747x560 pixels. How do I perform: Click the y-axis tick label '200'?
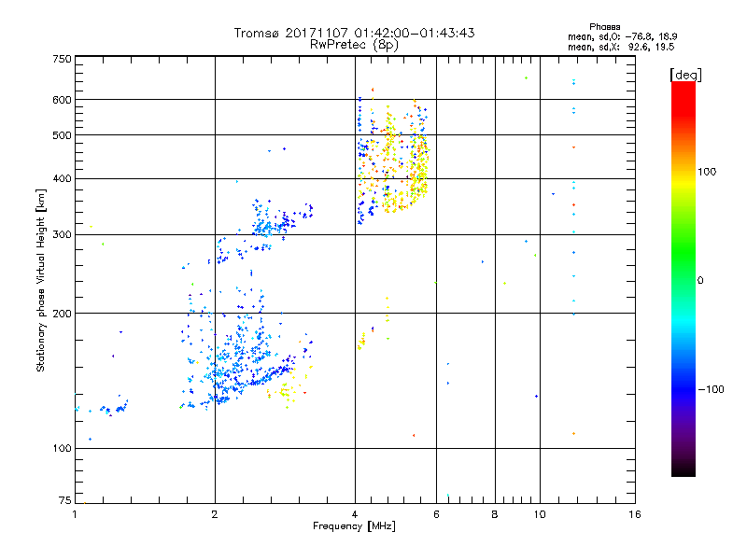[x=62, y=314]
